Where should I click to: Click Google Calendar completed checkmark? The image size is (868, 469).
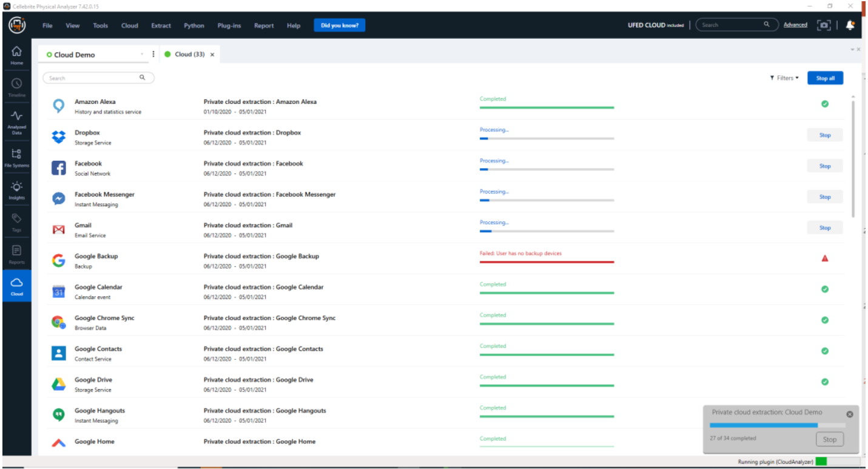coord(824,289)
